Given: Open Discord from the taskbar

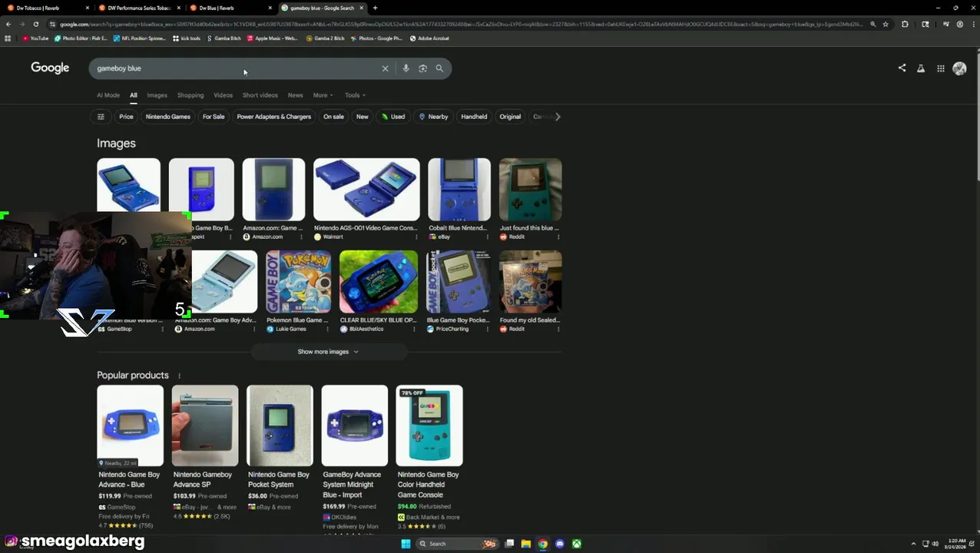Looking at the screenshot, I should tap(560, 544).
